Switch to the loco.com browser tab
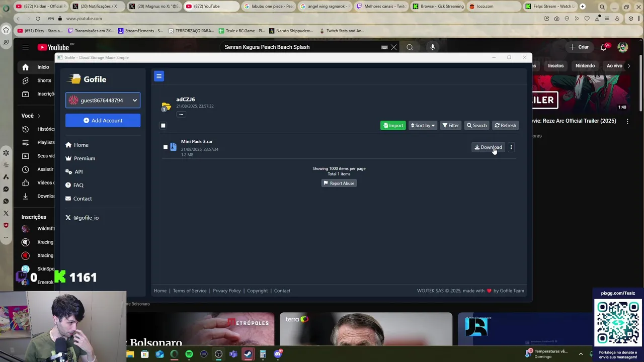644x362 pixels. pos(493,7)
